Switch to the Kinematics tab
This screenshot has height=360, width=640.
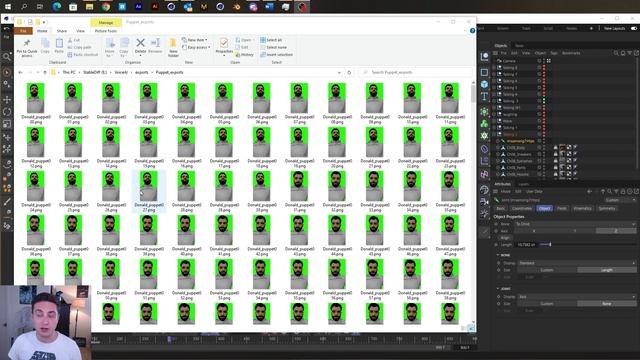tap(582, 209)
